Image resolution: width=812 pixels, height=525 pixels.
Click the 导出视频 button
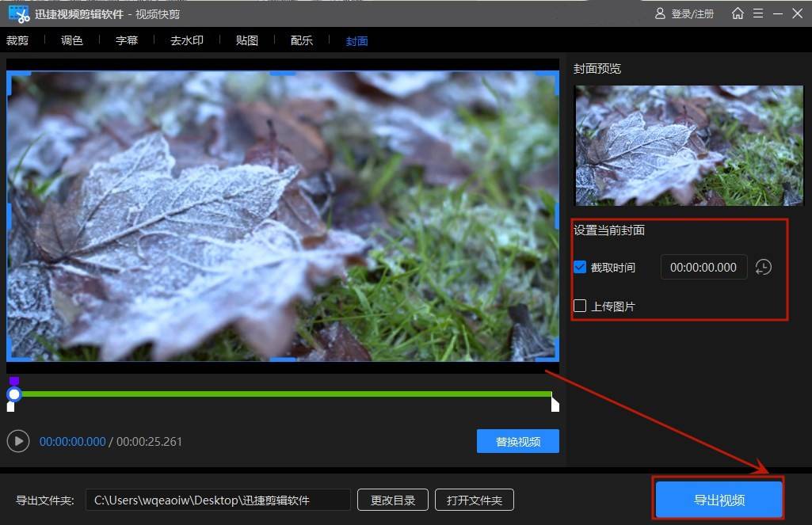point(719,500)
